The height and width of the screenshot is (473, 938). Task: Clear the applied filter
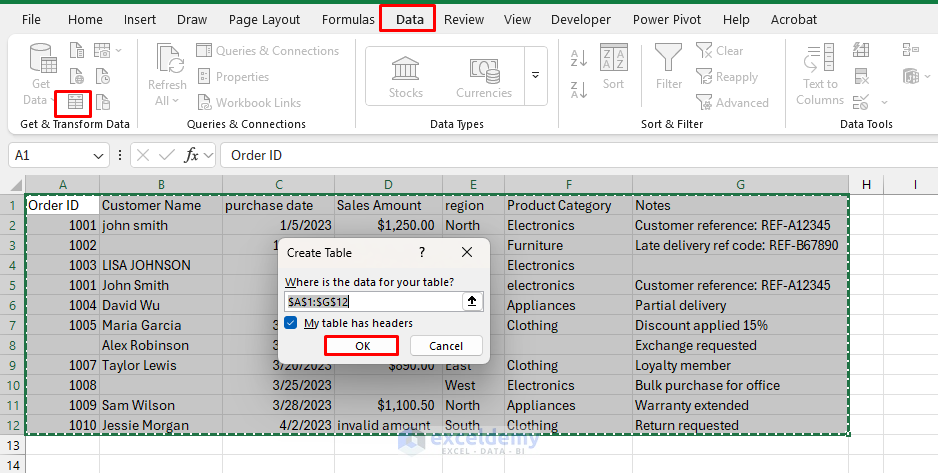coord(720,51)
